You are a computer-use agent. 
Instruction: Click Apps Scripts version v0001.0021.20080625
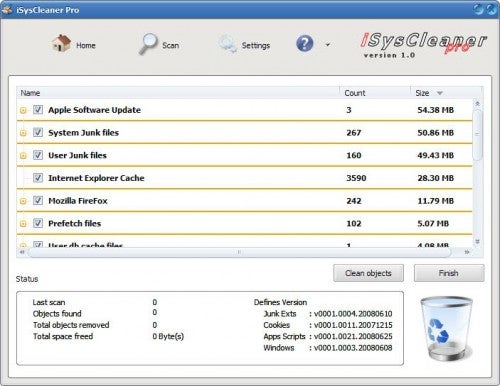coord(353,336)
